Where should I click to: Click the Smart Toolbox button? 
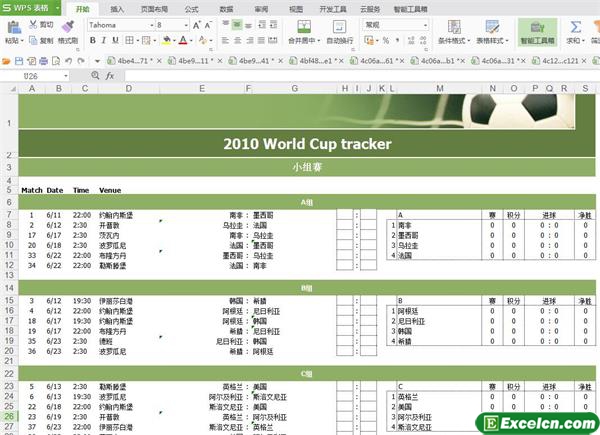click(x=537, y=33)
